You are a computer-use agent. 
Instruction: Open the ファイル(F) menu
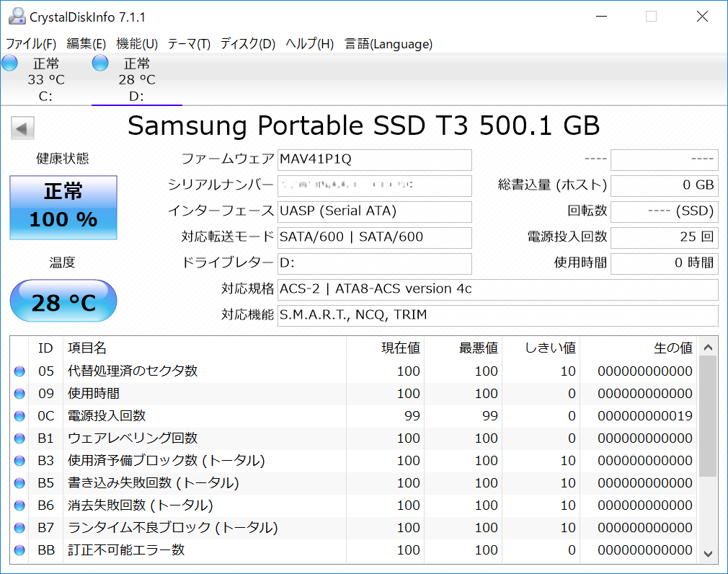coord(31,44)
